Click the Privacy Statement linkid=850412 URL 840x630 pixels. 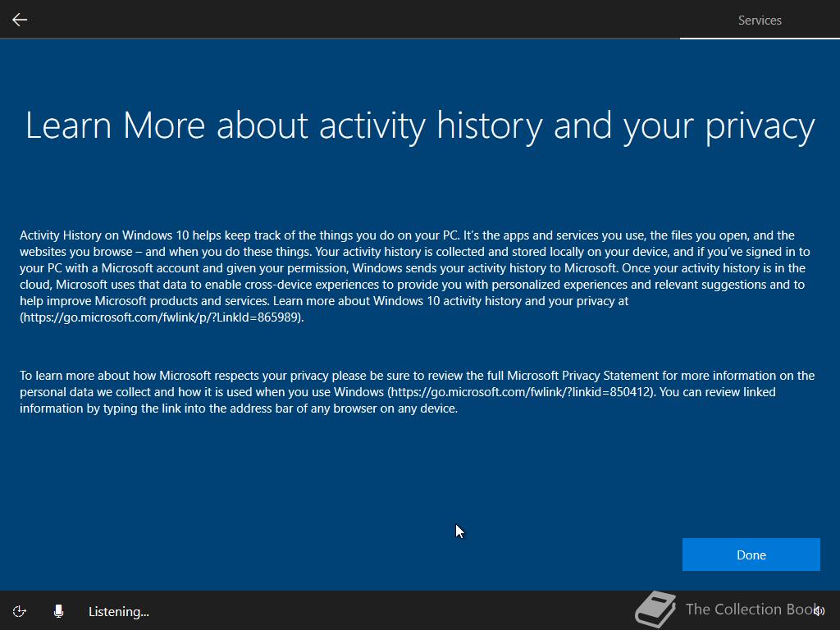(x=521, y=391)
